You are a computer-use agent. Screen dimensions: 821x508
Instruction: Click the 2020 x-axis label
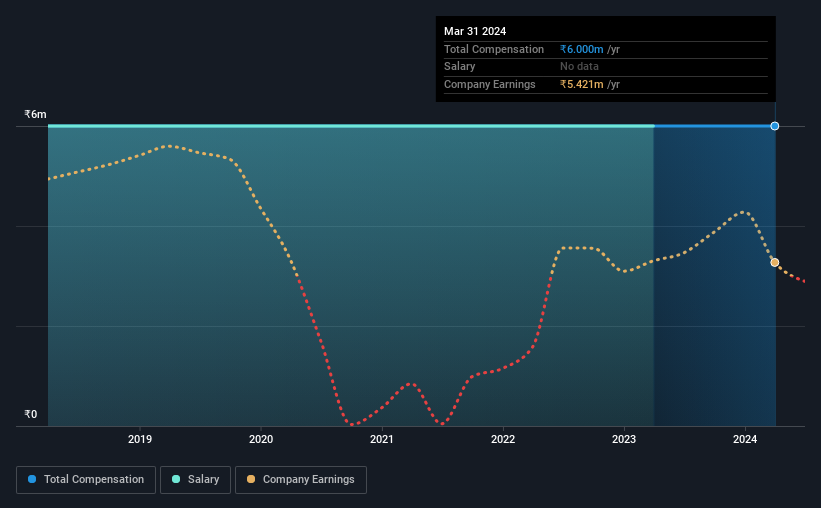pyautogui.click(x=261, y=439)
